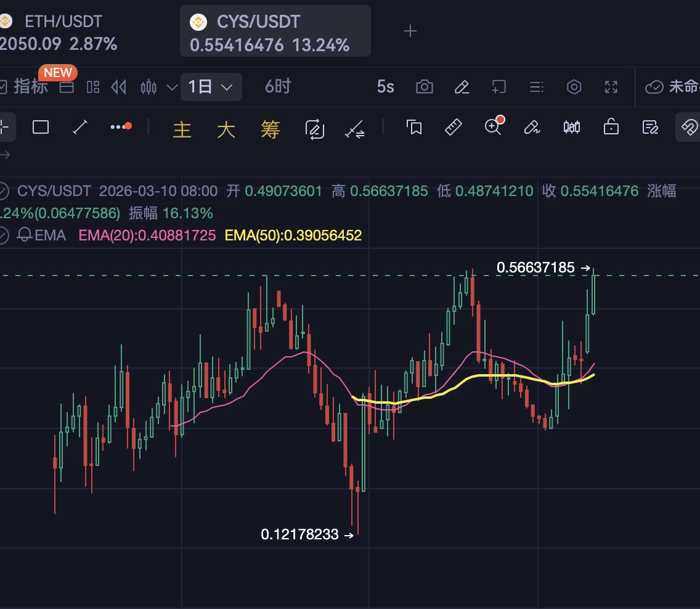
Task: Click the 收 0.55416476 close price
Action: (590, 191)
